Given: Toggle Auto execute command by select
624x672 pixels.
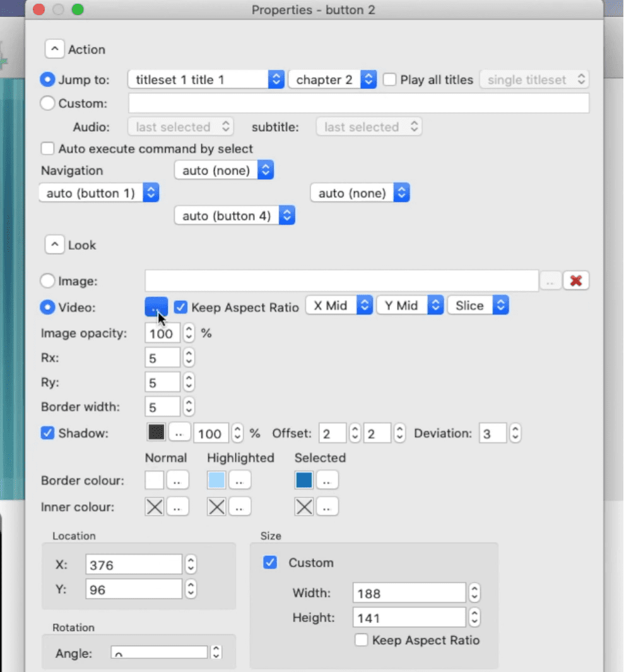Looking at the screenshot, I should pos(47,149).
